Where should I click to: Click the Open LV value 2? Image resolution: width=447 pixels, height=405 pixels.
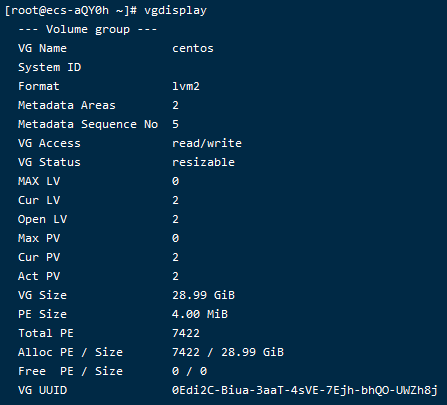[175, 219]
